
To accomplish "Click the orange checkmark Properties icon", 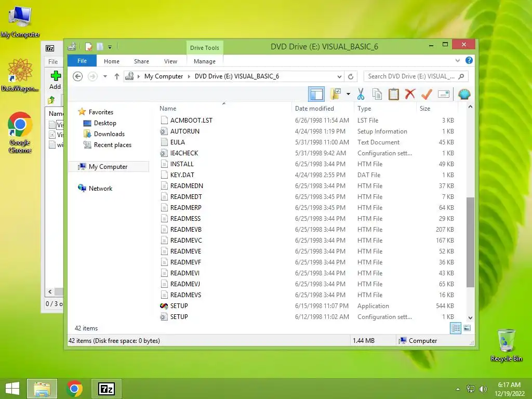I will pos(427,94).
